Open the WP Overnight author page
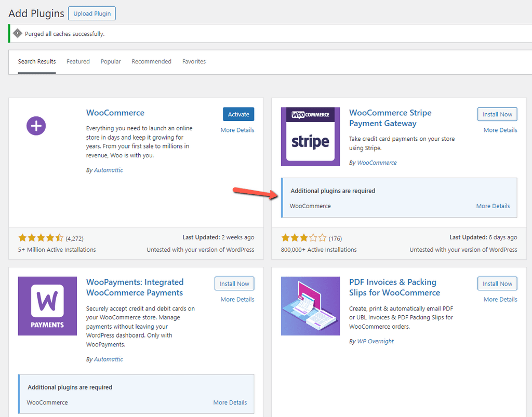Viewport: 532px width, 417px height. tap(375, 341)
